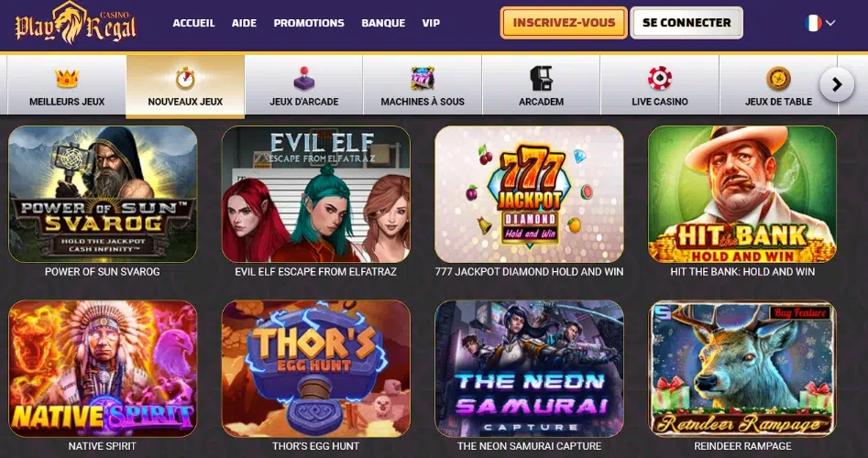This screenshot has height=458, width=868.
Task: Expand the language dropdown chevron
Action: pyautogui.click(x=830, y=23)
